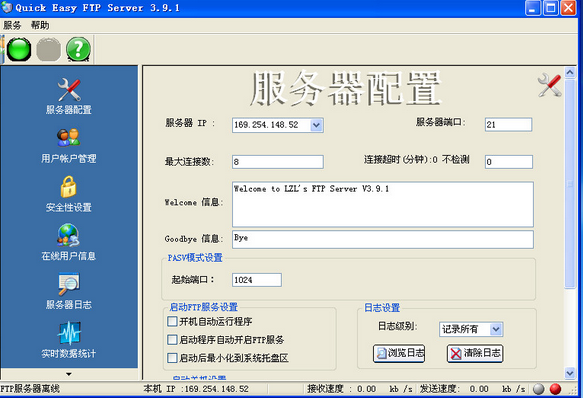Click the wrench icon beside 服务器配置 title
This screenshot has height=398, width=583.
tap(549, 85)
